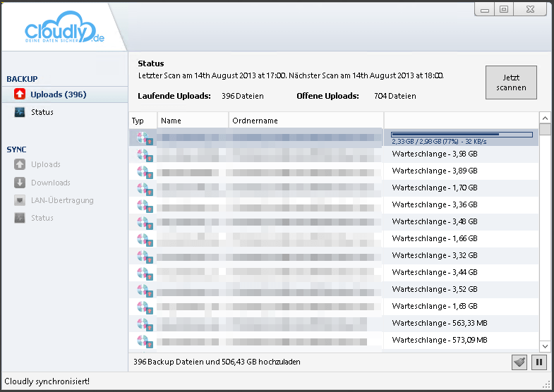Click file icon in the 3,98 GB row
Image resolution: width=554 pixels, height=392 pixels.
145,155
